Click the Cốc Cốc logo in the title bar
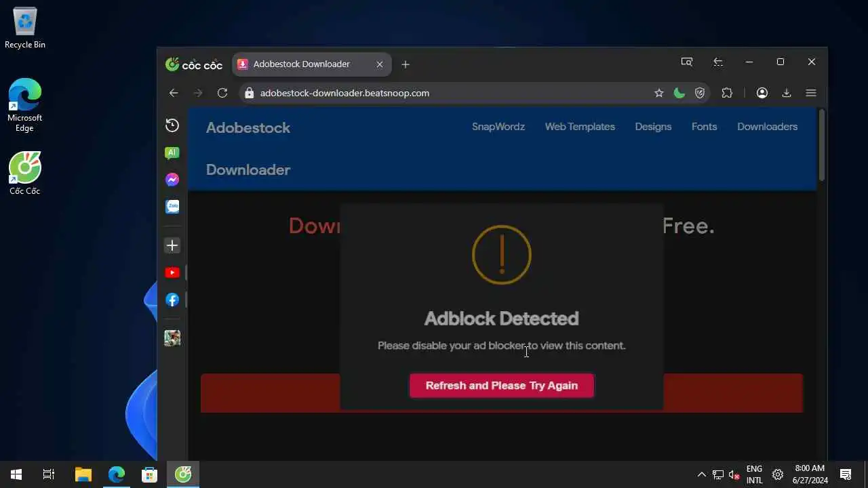The image size is (868, 488). [194, 64]
